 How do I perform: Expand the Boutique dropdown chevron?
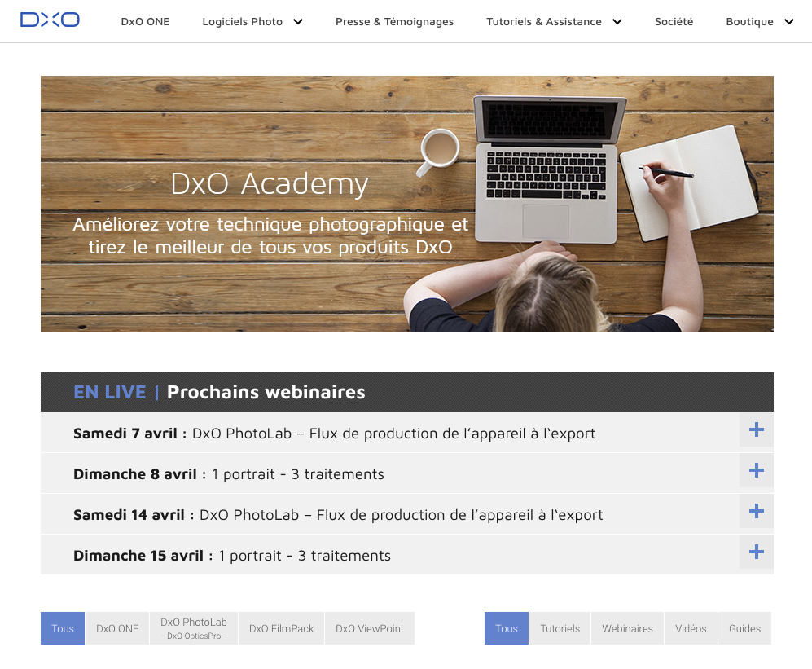[x=789, y=22]
